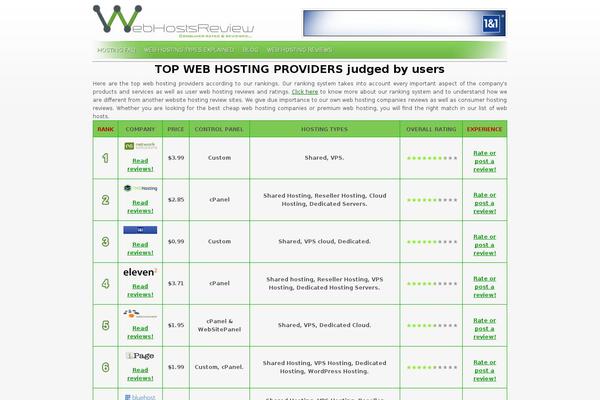Image resolution: width=600 pixels, height=400 pixels.
Task: Click the bluehost logo below rank 6
Action: [x=140, y=397]
